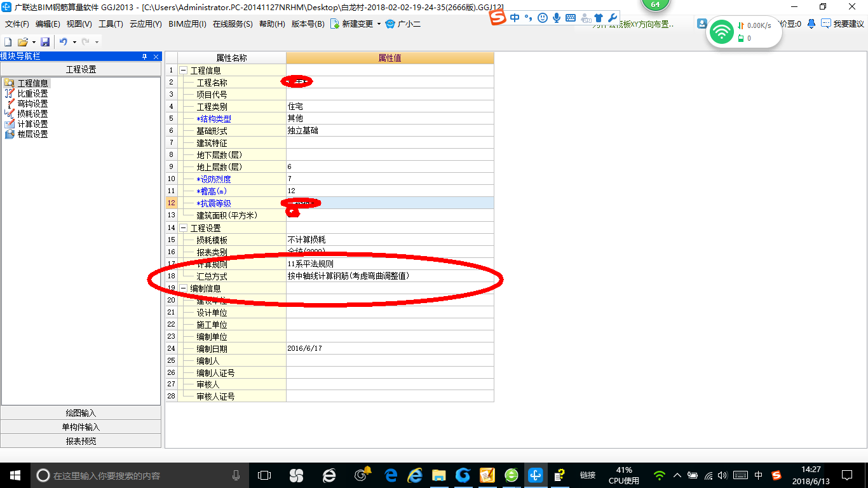Open the 版本号(B) menu
The image size is (868, 488).
(x=308, y=24)
